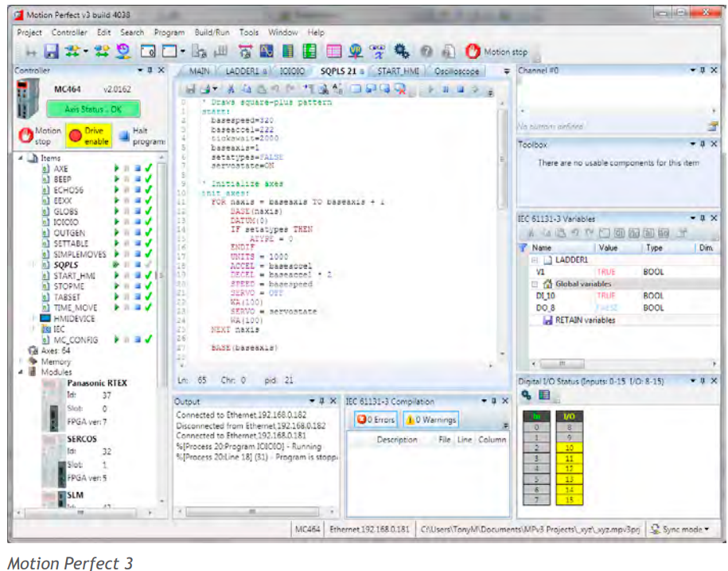
Task: Open the options gears icon in main toolbar
Action: click(x=401, y=51)
